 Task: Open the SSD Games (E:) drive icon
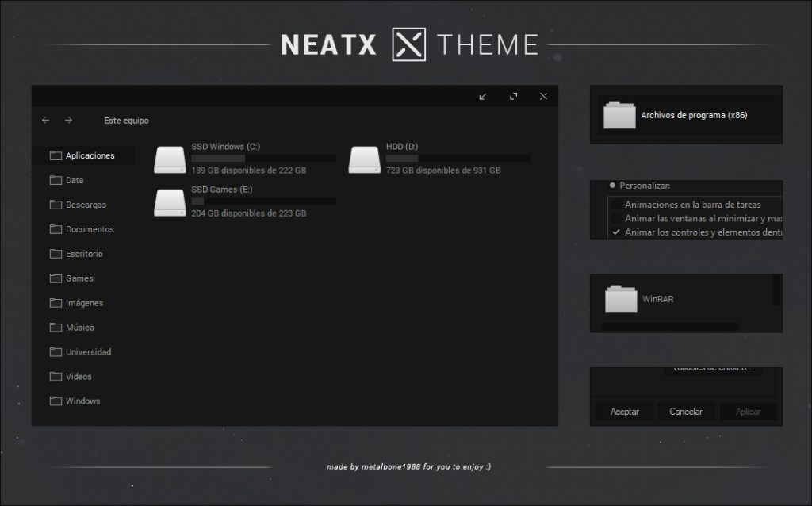point(169,202)
